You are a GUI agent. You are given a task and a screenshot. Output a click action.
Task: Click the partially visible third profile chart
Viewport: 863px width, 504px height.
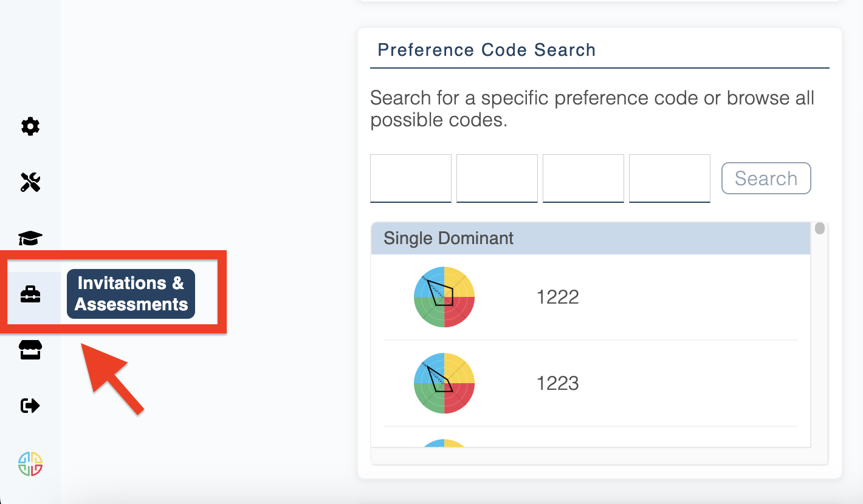tap(444, 443)
